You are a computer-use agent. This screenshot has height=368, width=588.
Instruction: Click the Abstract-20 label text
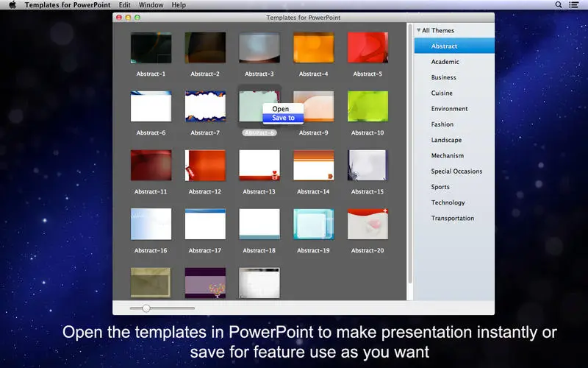367,250
